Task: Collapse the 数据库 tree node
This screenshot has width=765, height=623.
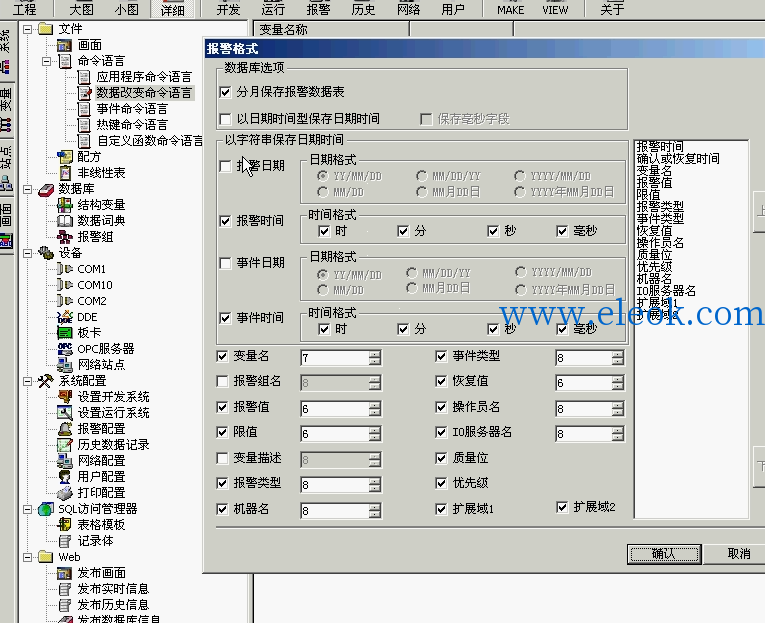Action: 28,189
